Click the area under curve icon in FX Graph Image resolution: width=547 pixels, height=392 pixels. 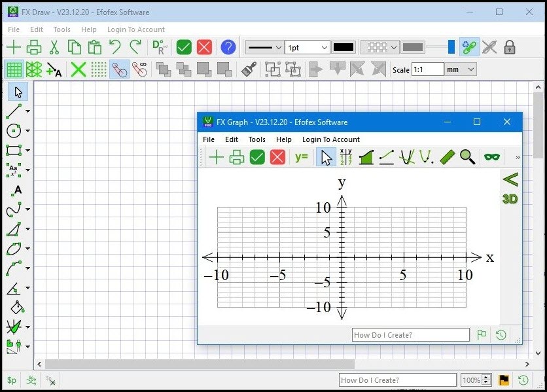click(x=366, y=157)
